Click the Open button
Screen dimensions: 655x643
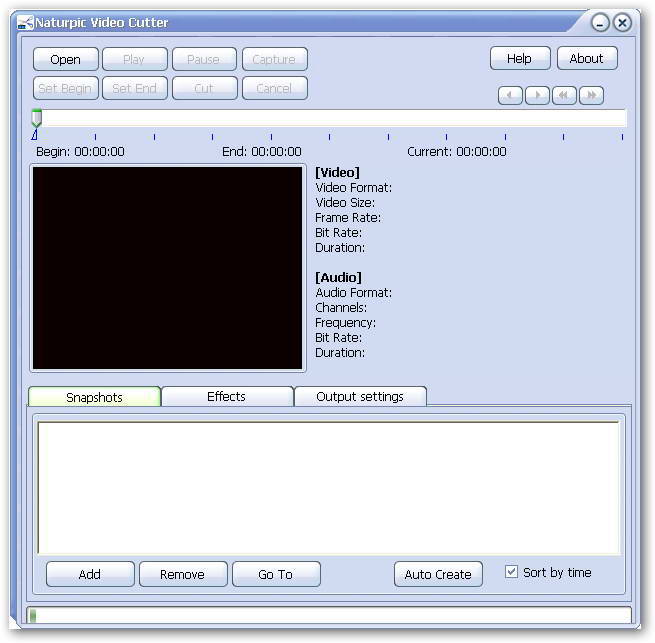tap(66, 59)
